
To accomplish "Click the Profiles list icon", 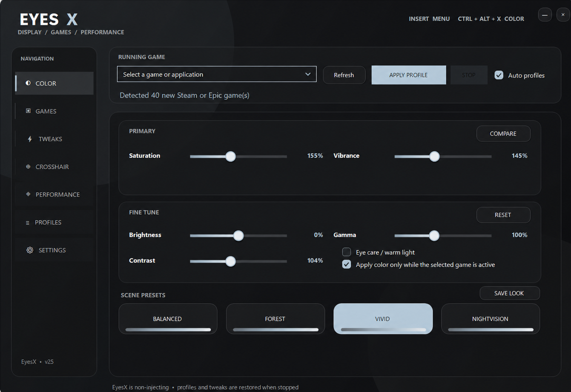I will click(28, 223).
